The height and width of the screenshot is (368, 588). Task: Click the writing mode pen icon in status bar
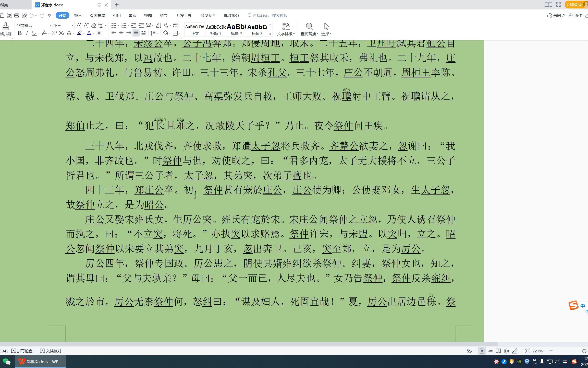pos(515,351)
